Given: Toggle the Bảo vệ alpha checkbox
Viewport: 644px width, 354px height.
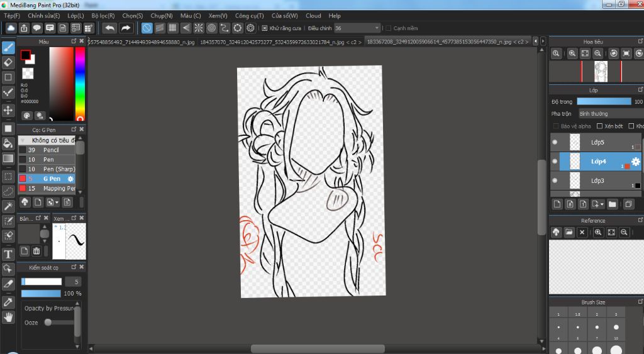Looking at the screenshot, I should (556, 126).
